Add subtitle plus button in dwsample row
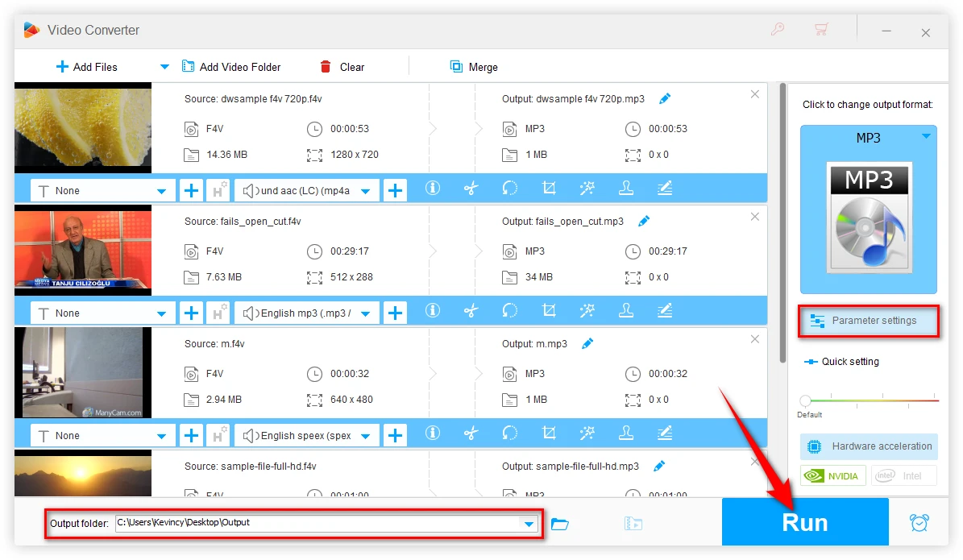This screenshot has width=963, height=560. pos(191,190)
